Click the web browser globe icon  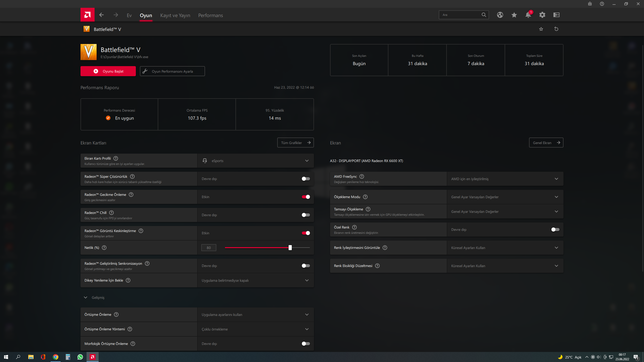[500, 15]
